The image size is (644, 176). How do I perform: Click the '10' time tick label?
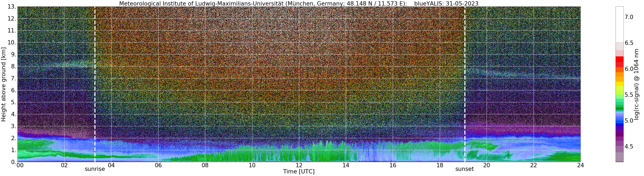[252, 165]
